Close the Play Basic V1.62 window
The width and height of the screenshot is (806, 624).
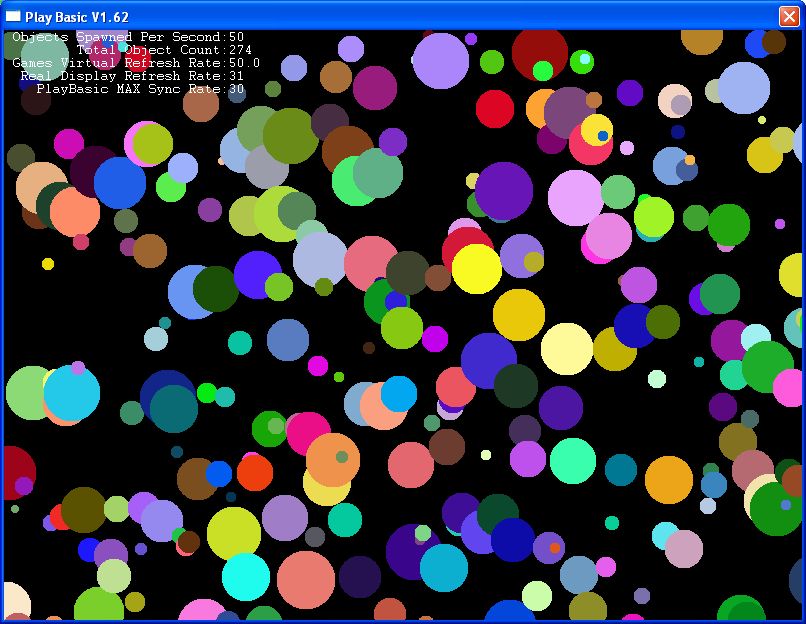point(789,16)
